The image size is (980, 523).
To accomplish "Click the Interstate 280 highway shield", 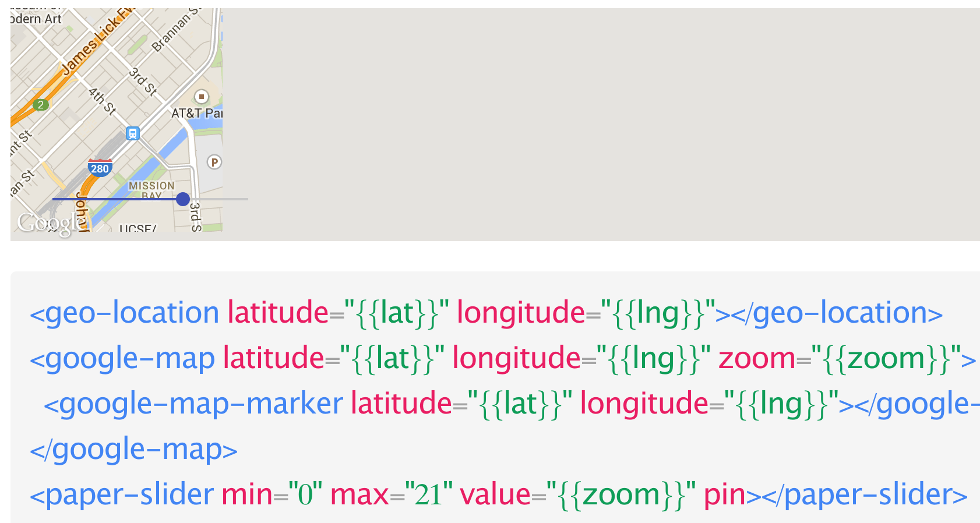I will 100,168.
